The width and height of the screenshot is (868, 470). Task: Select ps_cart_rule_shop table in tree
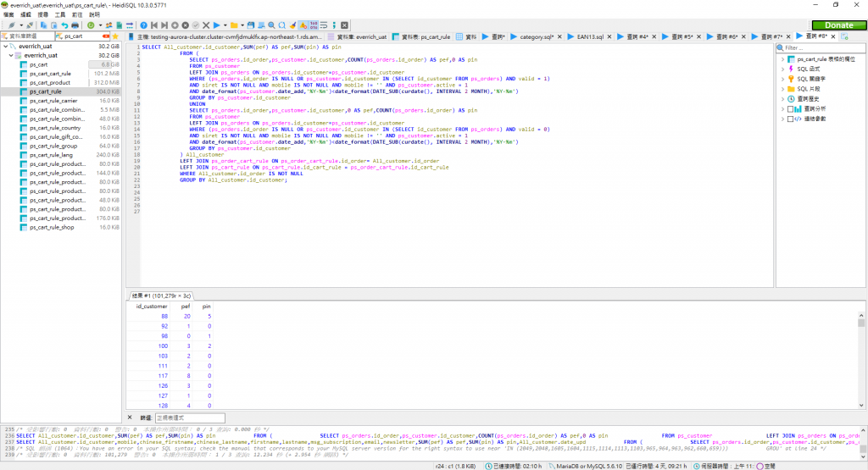coord(52,227)
